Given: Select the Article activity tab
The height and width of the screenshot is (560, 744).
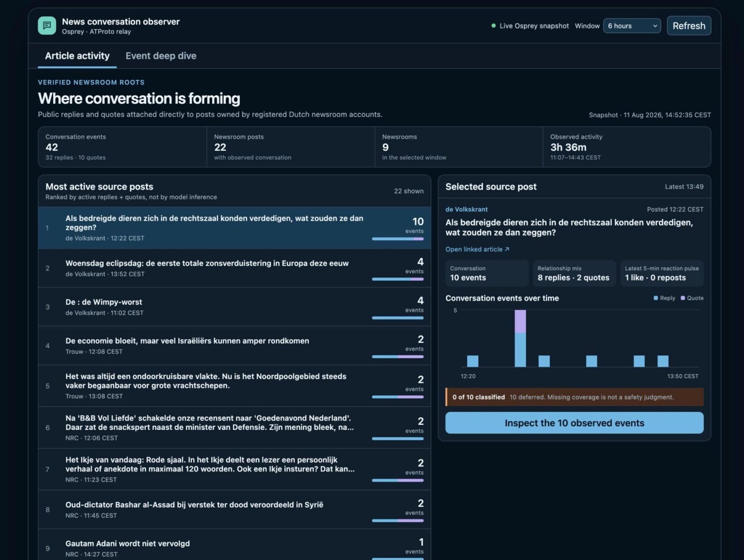Looking at the screenshot, I should point(77,56).
